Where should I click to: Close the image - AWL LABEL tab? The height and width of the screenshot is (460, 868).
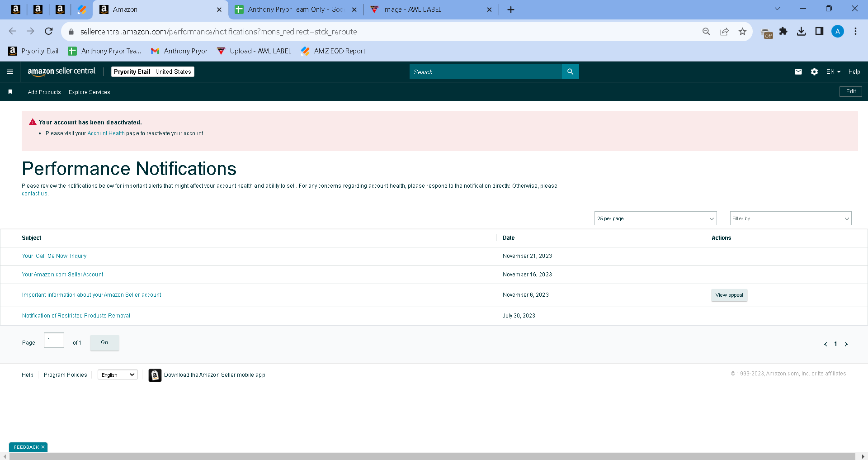point(489,9)
